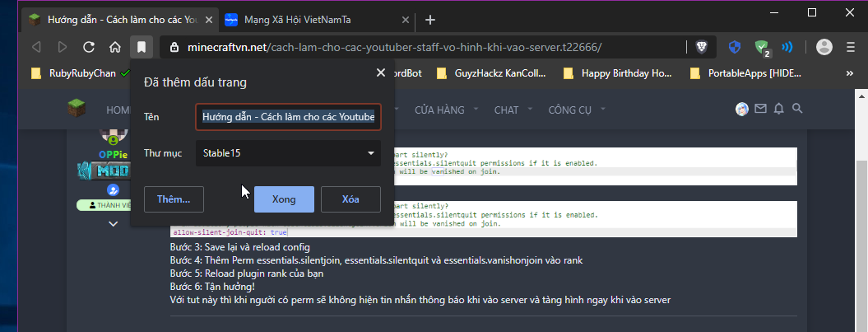Open the GuyzHackz KanColl bookmark folder
This screenshot has height=332, width=868.
coord(491,72)
